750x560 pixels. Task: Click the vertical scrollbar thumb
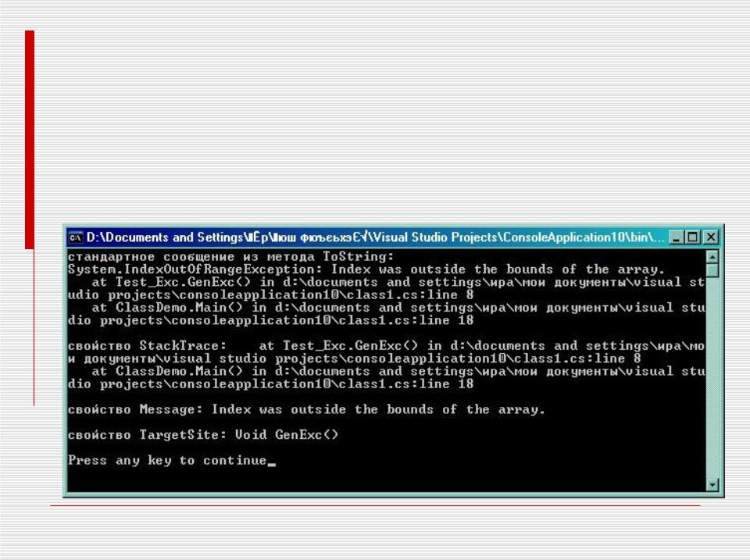pos(712,271)
